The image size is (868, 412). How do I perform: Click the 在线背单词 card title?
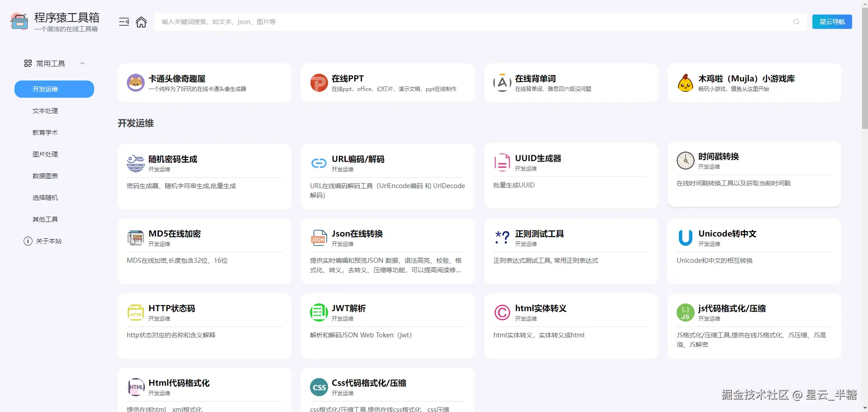point(535,79)
